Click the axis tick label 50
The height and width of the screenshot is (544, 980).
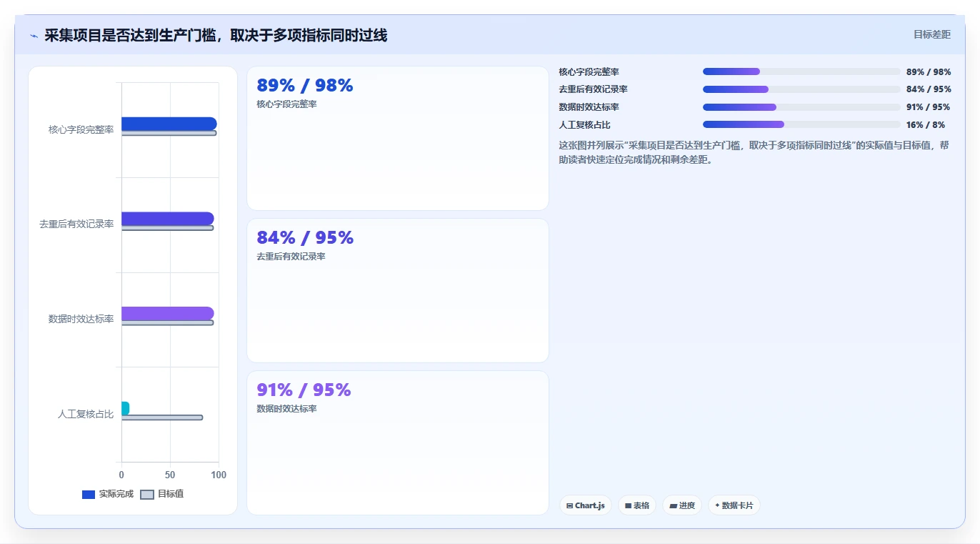click(170, 475)
